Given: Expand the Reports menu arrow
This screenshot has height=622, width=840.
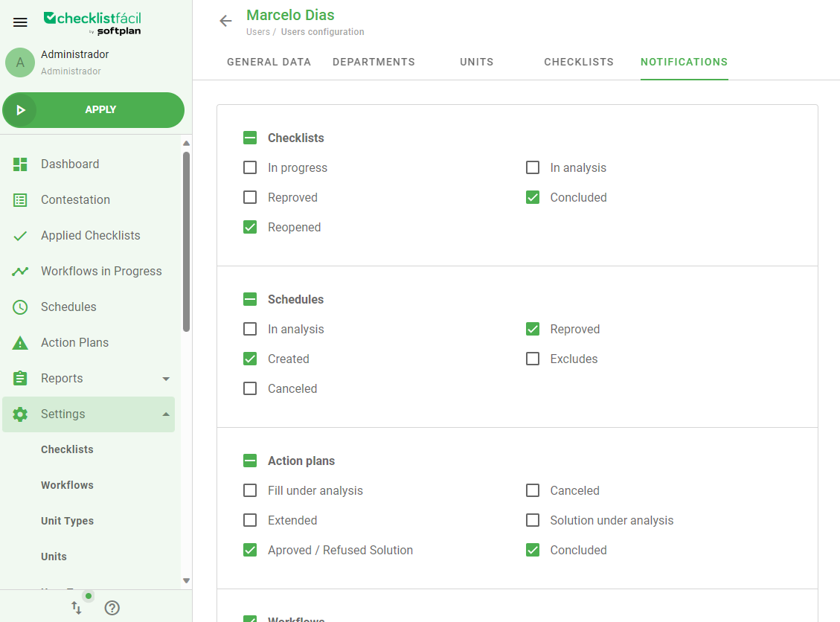Looking at the screenshot, I should point(166,379).
